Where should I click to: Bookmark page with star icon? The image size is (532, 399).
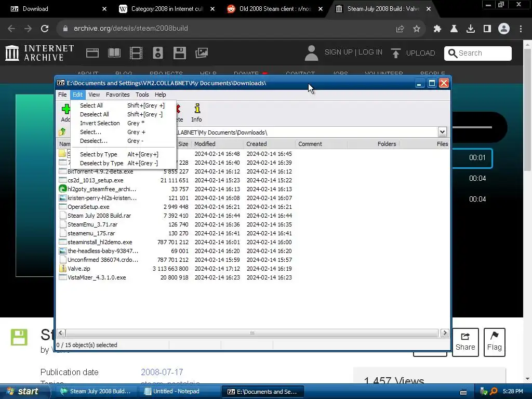coord(416,29)
